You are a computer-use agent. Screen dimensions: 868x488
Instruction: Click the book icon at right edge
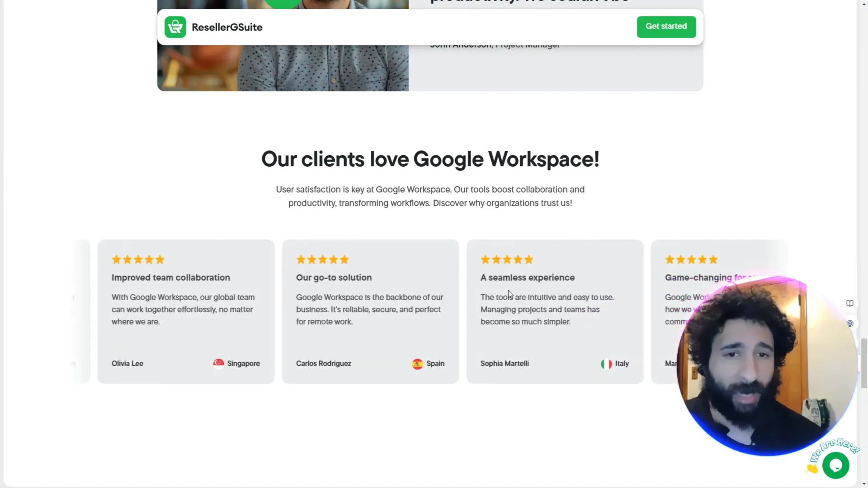[x=850, y=303]
